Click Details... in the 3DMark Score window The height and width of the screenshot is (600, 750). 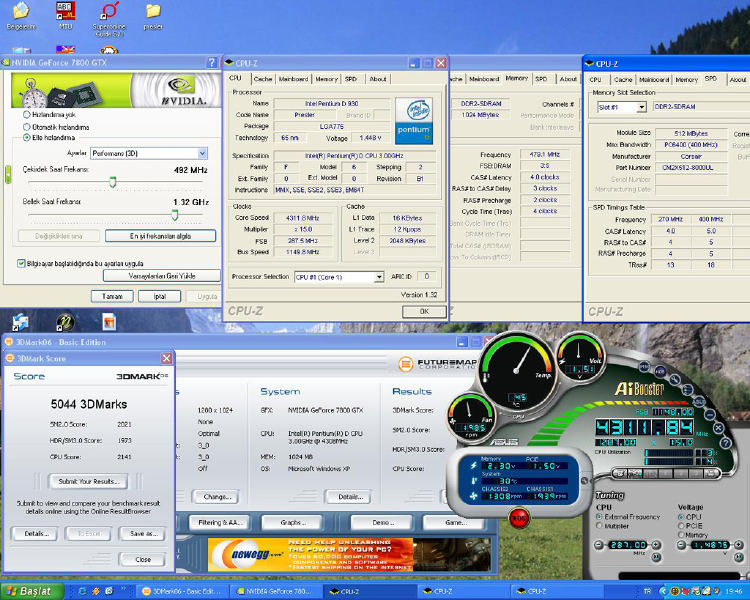34,533
